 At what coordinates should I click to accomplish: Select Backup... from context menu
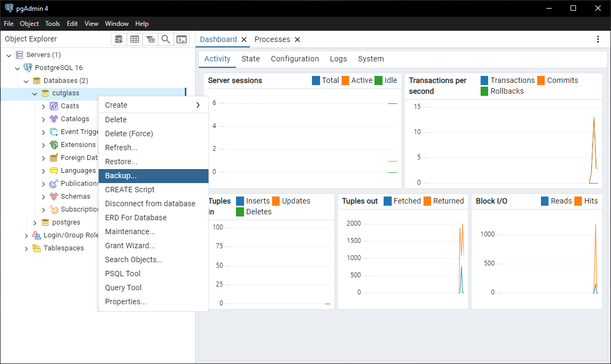click(x=153, y=176)
